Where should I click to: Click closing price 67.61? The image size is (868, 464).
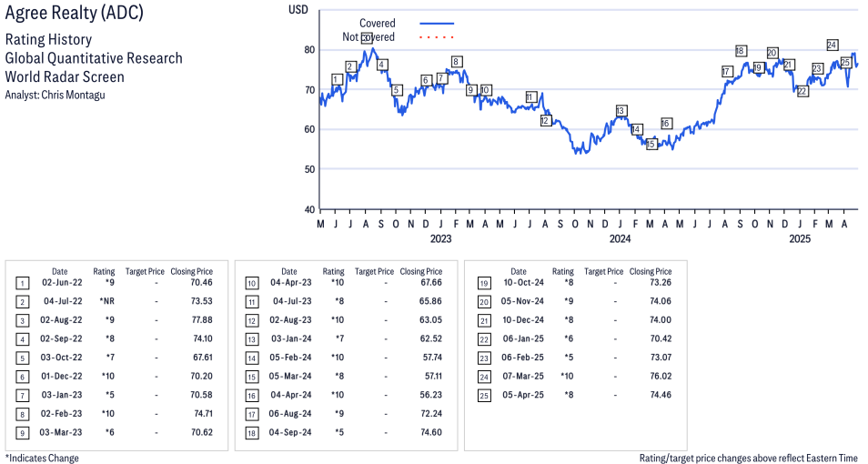[203, 358]
